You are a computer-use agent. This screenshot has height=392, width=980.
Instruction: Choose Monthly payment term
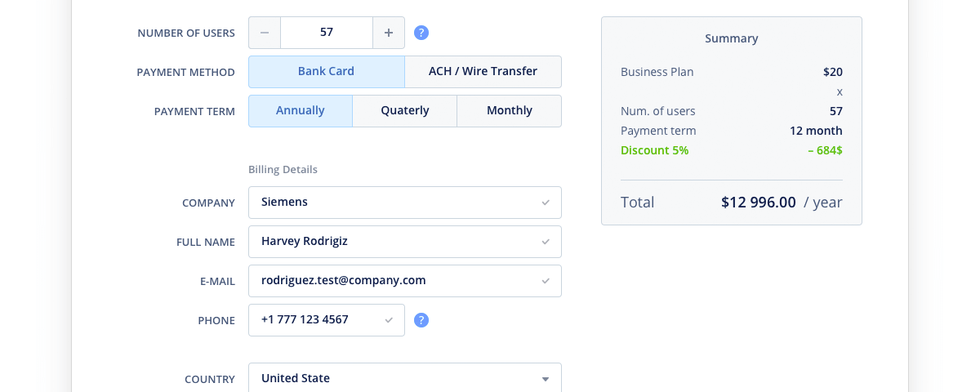click(509, 111)
